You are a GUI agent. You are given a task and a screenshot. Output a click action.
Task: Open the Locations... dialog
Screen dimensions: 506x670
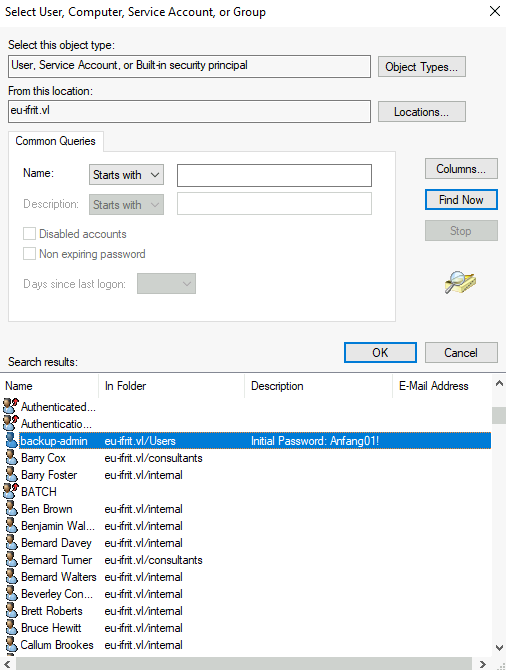pyautogui.click(x=422, y=112)
